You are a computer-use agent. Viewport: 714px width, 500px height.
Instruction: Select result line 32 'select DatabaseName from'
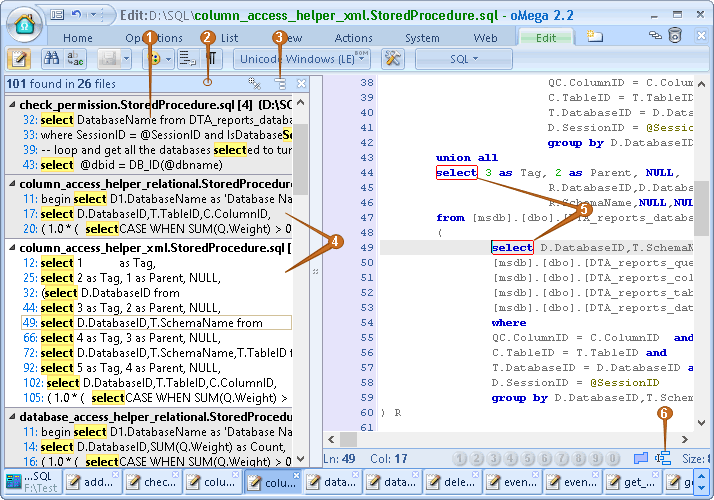tap(157, 120)
